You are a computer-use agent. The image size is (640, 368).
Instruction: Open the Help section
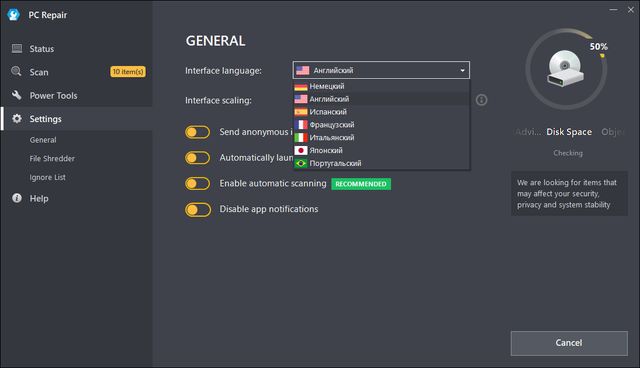point(77,198)
